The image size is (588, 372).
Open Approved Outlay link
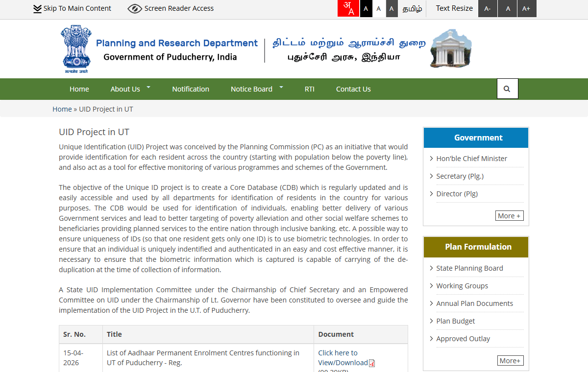tap(463, 339)
